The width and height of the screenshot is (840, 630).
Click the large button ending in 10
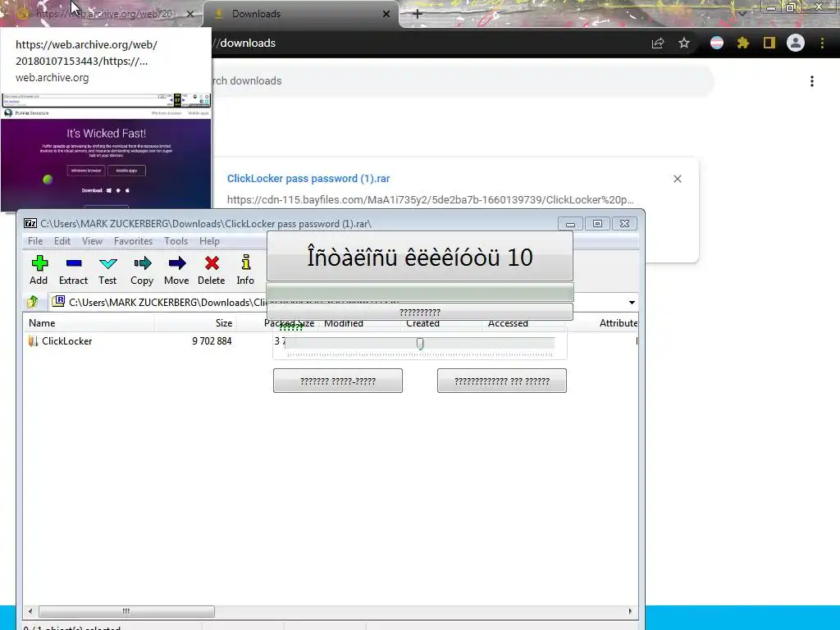point(420,257)
